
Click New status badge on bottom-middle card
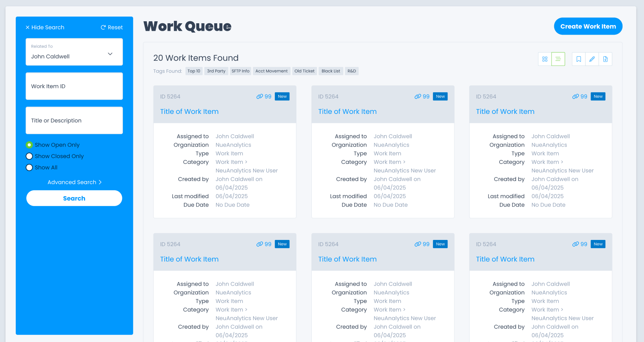tap(440, 244)
